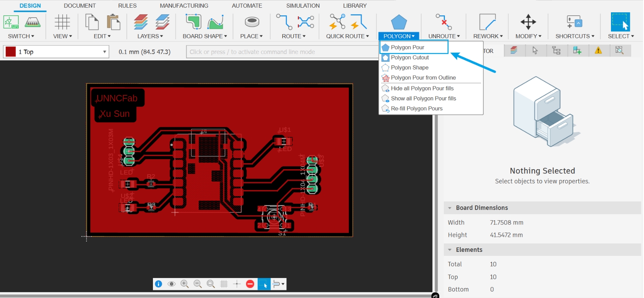Open the find-in-design magnifier panel icon
The width and height of the screenshot is (644, 298).
tap(619, 50)
